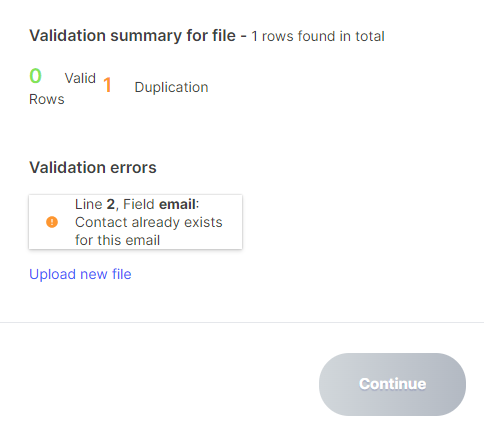Screen dimensions: 484x429
Task: Select the green 0 valid rows count
Action: click(x=35, y=76)
